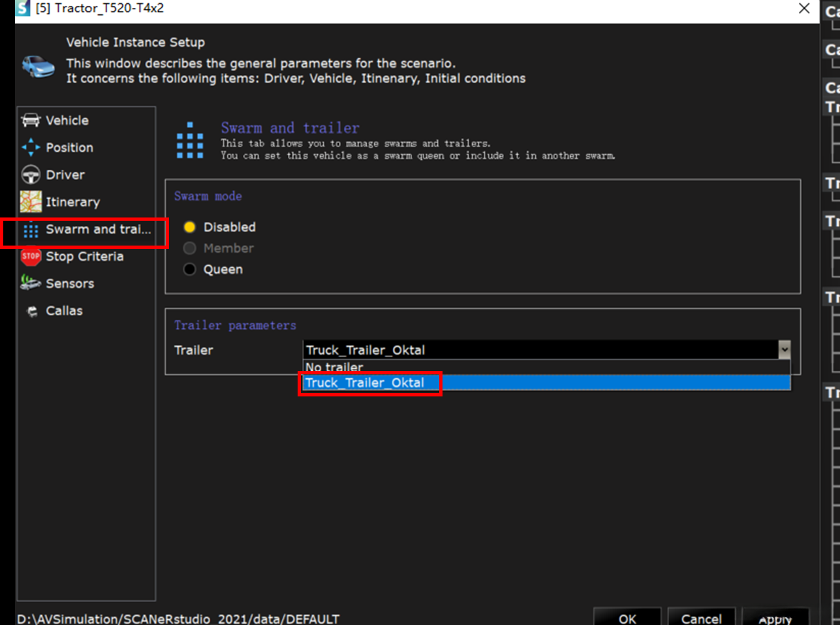Image resolution: width=840 pixels, height=625 pixels.
Task: Click the 'Vehicle Instance Setup' header text
Action: [136, 42]
